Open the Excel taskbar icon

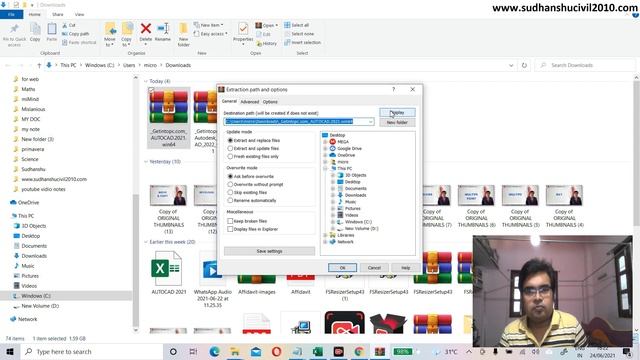pyautogui.click(x=318, y=351)
